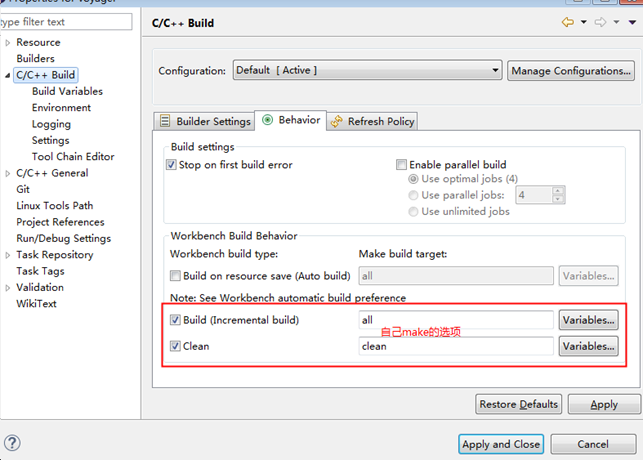The width and height of the screenshot is (643, 460).
Task: Click the back navigation arrow icon
Action: pos(568,22)
